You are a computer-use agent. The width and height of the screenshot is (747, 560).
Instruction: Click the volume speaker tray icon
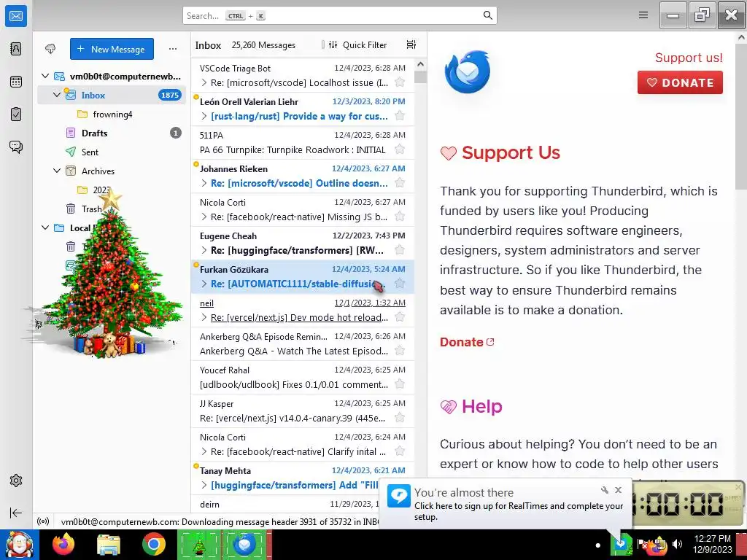(x=677, y=544)
